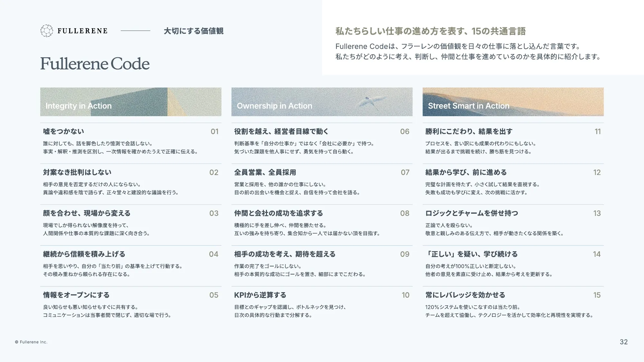Select heading 役割を越え、経営者目線で動く
The image size is (644, 362).
point(281,131)
